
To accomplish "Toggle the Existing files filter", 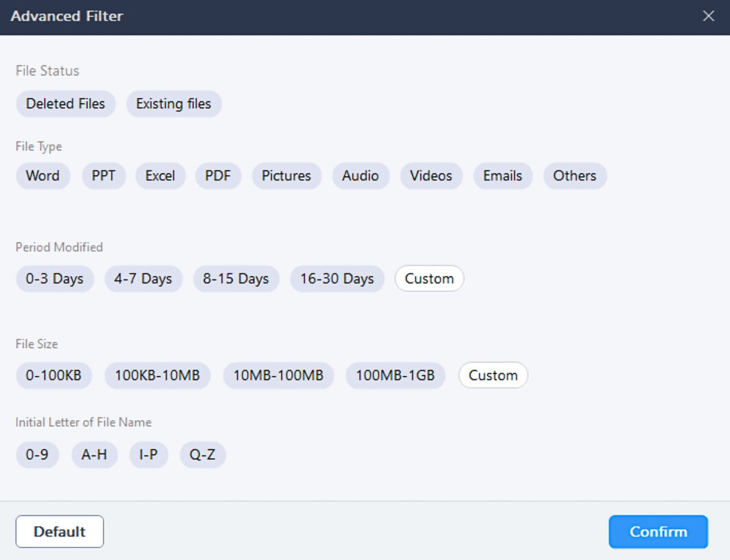I will (x=174, y=104).
